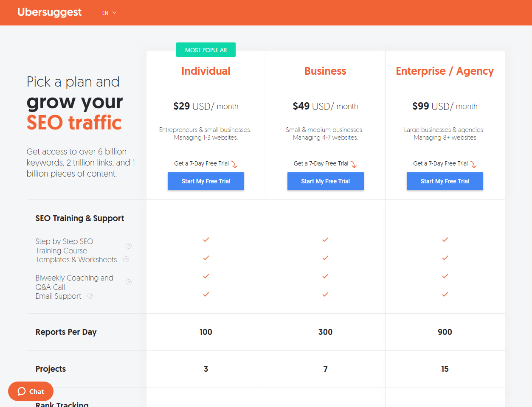Click the MOST POPULAR badge

206,50
